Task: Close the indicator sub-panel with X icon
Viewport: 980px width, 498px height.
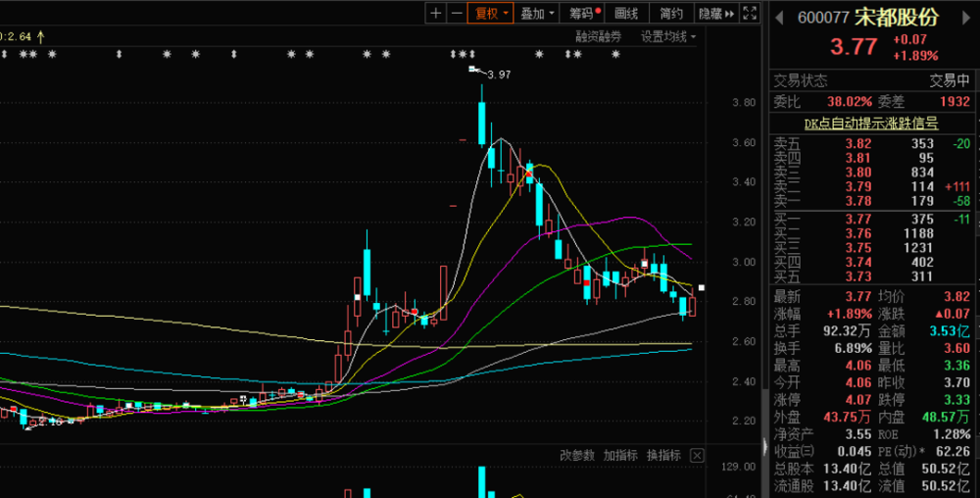Action: [x=696, y=456]
